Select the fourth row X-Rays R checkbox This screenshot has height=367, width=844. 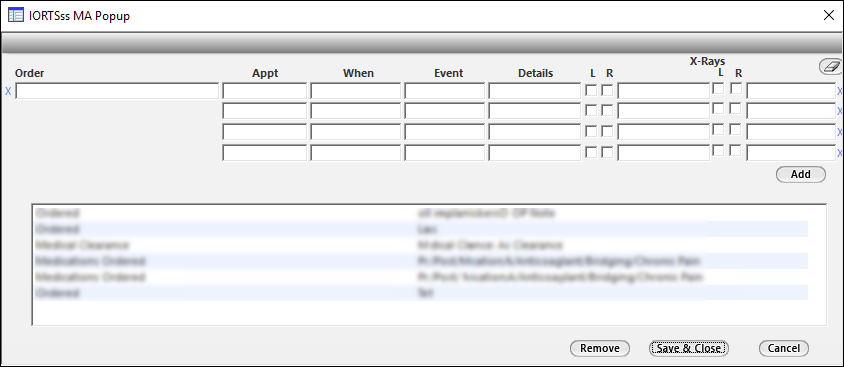pos(736,150)
